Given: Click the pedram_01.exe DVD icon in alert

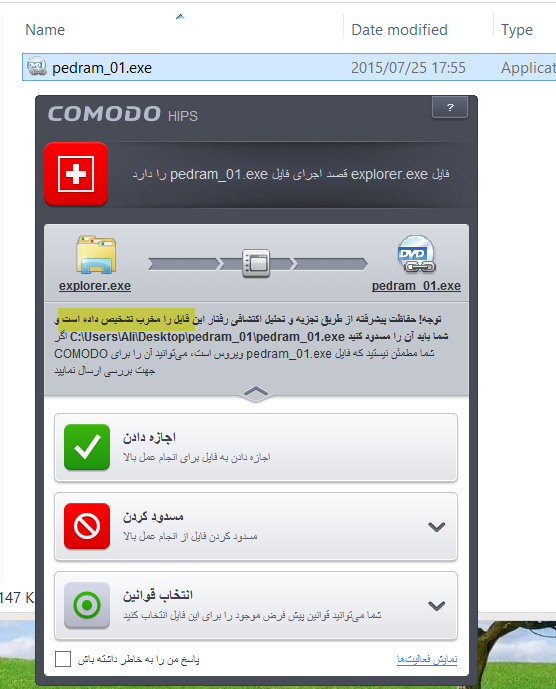Looking at the screenshot, I should point(416,254).
